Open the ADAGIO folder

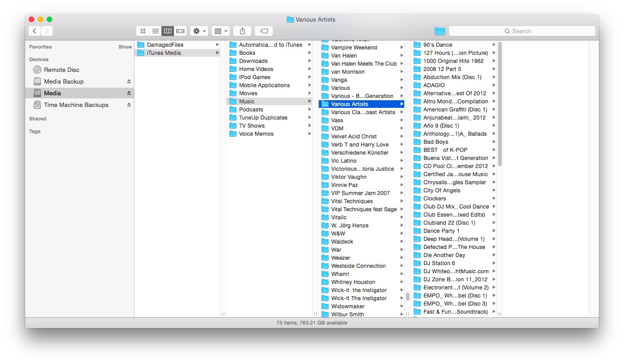click(x=454, y=85)
